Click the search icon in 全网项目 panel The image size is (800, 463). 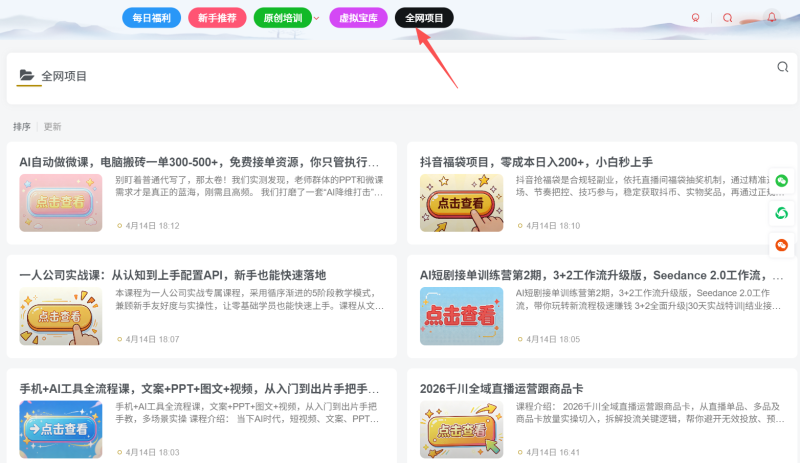pos(782,67)
